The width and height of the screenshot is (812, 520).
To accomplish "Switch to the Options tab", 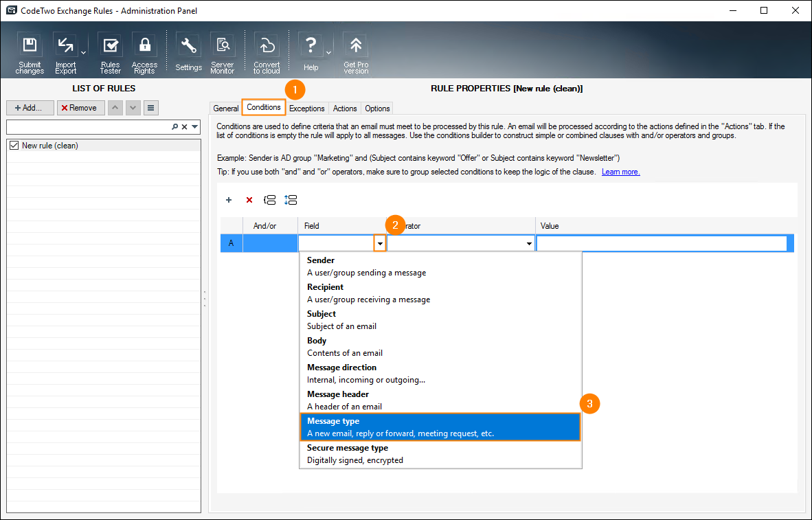I will [x=377, y=109].
